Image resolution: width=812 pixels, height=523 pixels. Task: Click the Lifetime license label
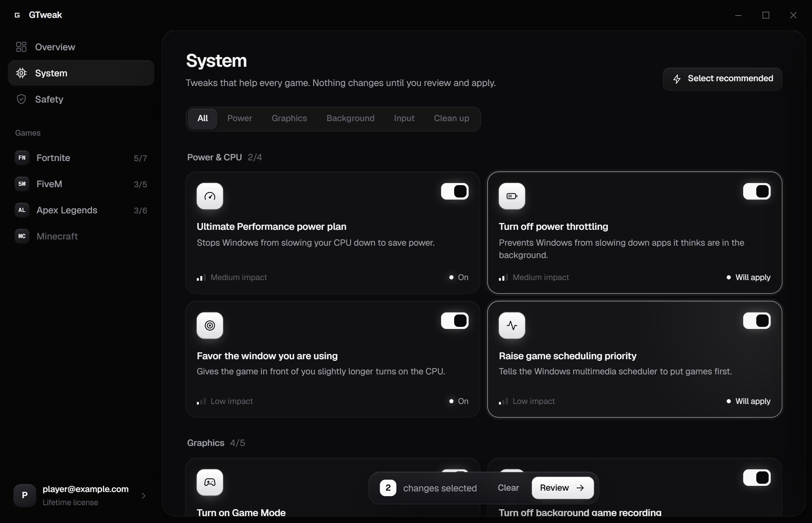tap(71, 502)
